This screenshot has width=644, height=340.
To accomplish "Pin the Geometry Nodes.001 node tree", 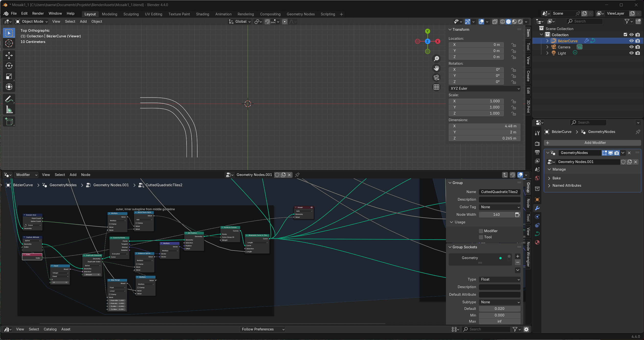I will click(297, 175).
